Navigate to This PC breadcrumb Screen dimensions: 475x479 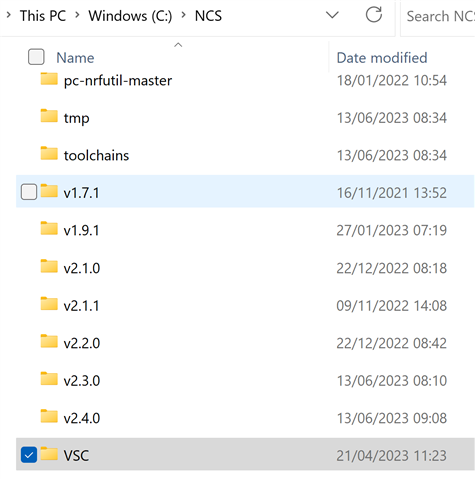click(43, 16)
